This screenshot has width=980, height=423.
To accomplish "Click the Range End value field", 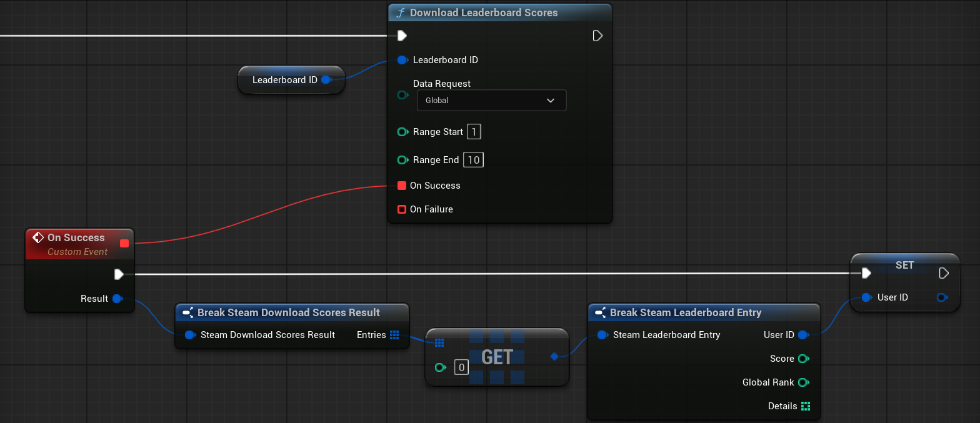I will pyautogui.click(x=473, y=160).
